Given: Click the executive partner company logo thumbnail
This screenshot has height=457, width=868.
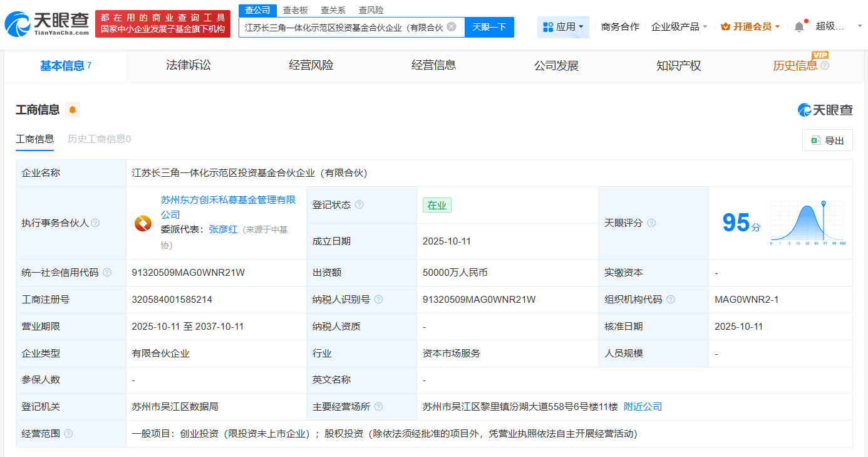Looking at the screenshot, I should tap(143, 223).
